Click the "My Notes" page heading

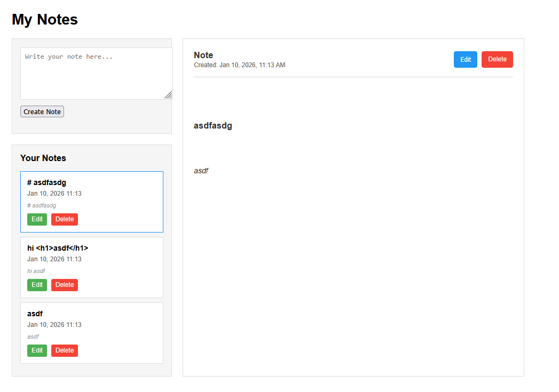click(45, 20)
